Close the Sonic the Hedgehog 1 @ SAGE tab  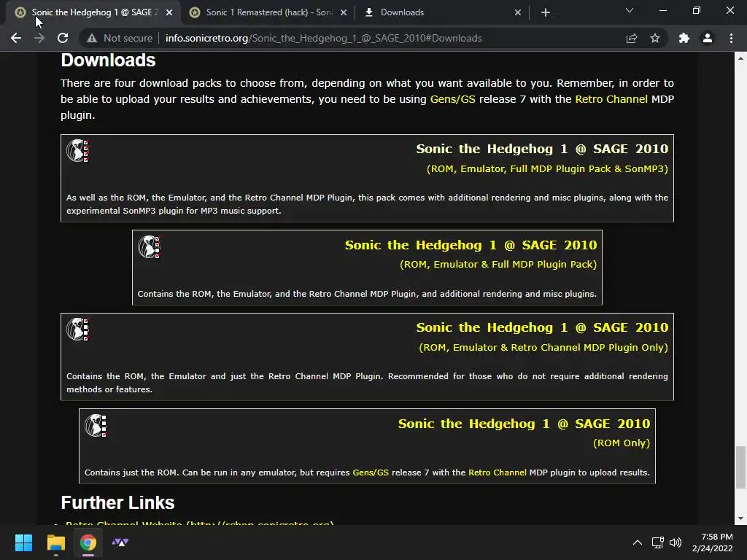coord(169,12)
